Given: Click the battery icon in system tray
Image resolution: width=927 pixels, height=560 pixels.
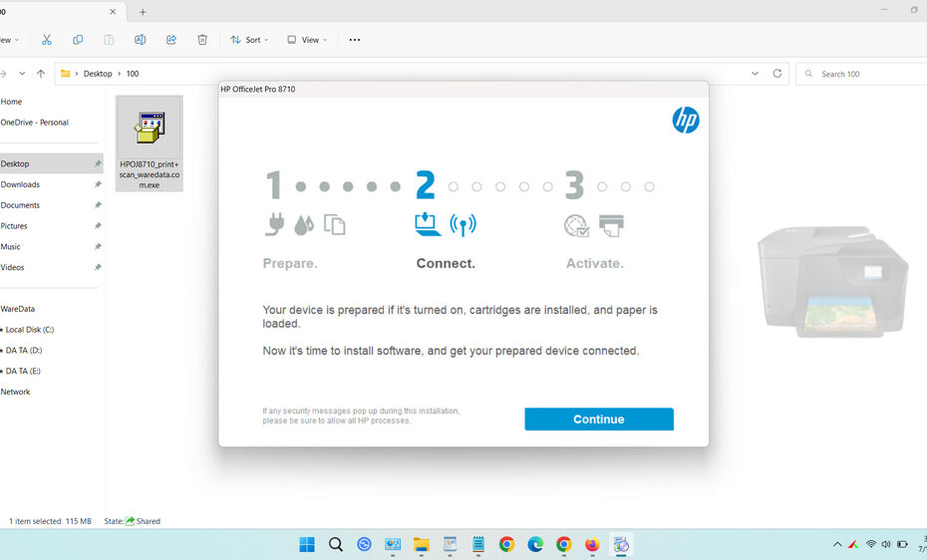Looking at the screenshot, I should (x=902, y=544).
